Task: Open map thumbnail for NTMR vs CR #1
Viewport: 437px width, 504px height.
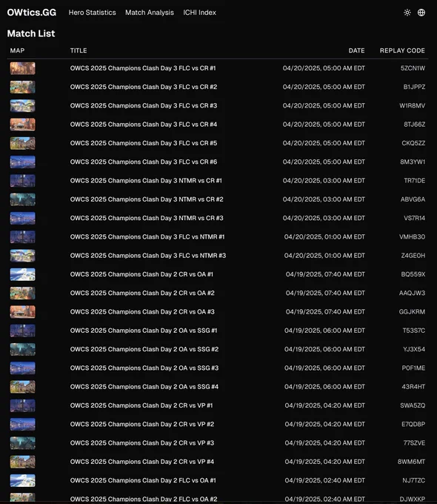Action: [x=22, y=181]
